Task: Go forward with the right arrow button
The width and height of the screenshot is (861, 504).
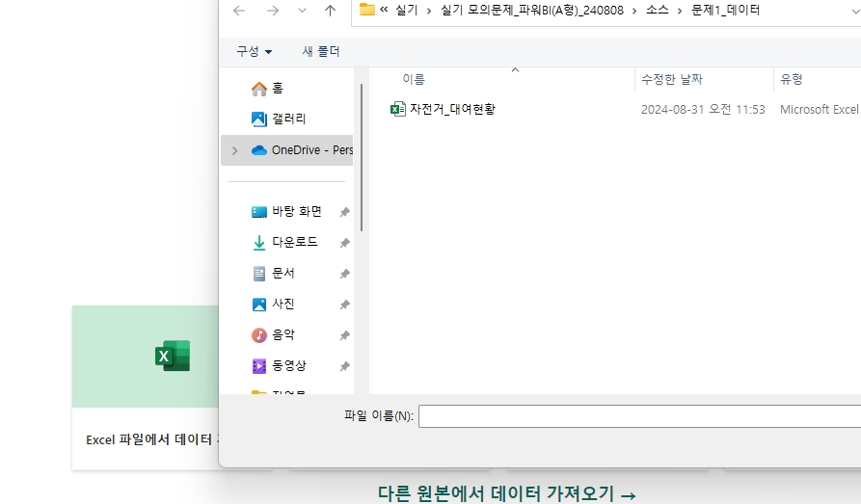Action: 272,11
